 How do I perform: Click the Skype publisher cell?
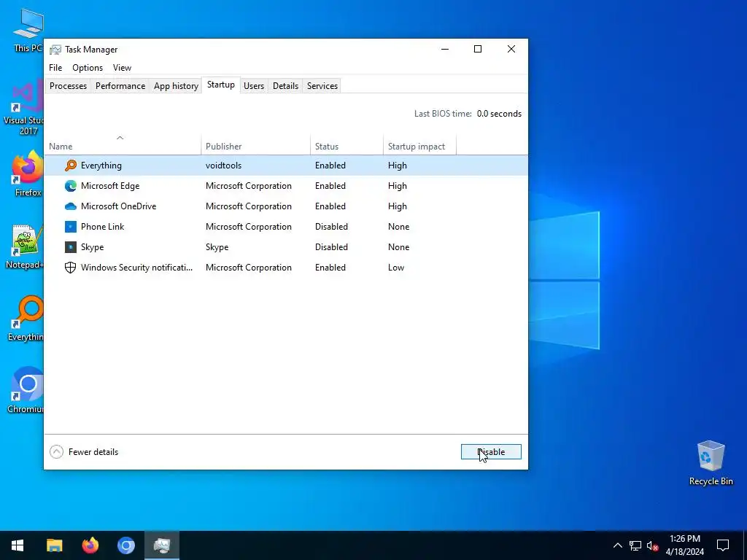pyautogui.click(x=217, y=247)
